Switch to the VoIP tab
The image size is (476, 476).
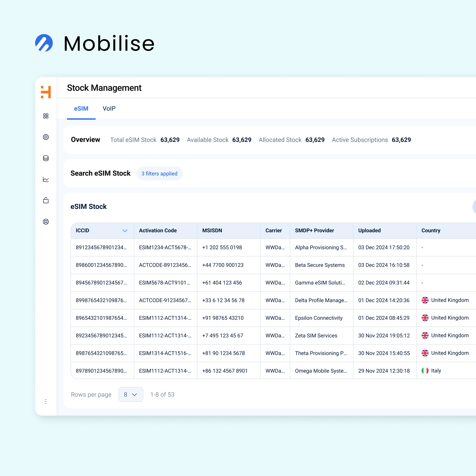pyautogui.click(x=109, y=109)
